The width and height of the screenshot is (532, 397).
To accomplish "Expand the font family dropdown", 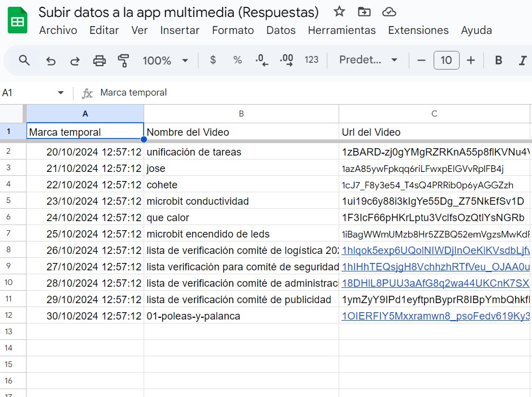I will [x=368, y=60].
